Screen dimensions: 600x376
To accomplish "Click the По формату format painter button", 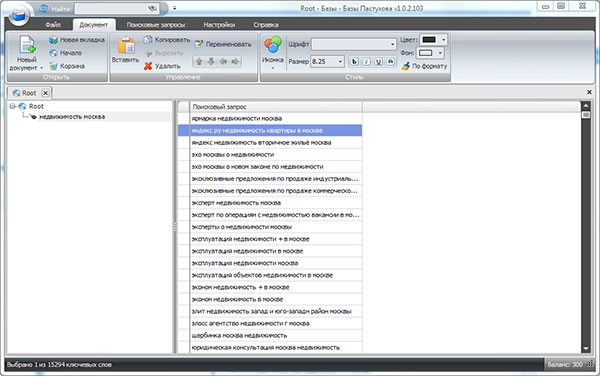I will tap(424, 66).
